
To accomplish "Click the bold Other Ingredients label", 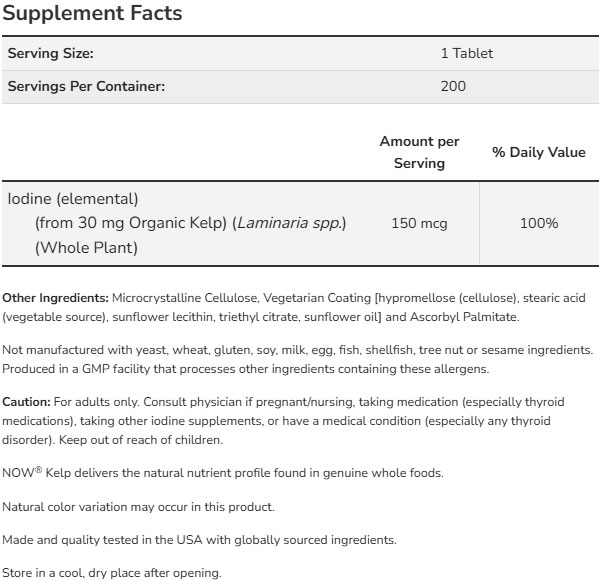I will tap(55, 298).
